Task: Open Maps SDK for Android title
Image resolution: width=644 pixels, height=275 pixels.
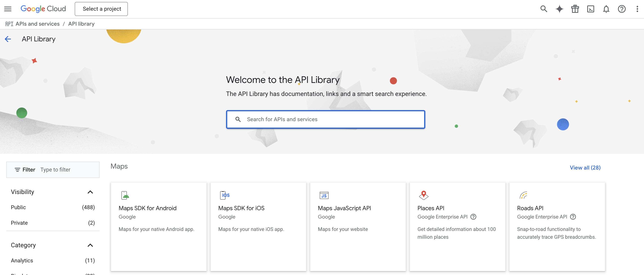Action: tap(147, 208)
